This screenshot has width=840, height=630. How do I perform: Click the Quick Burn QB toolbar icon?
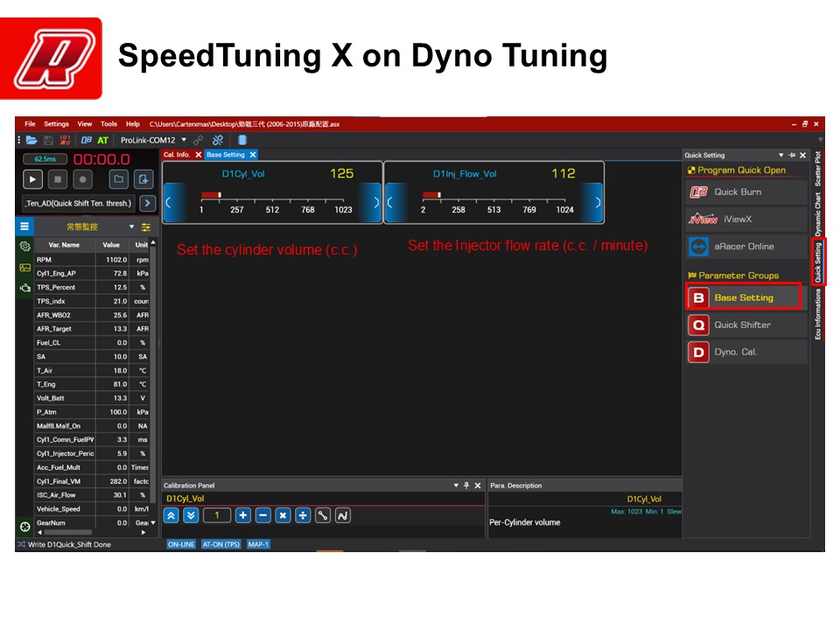tap(87, 140)
